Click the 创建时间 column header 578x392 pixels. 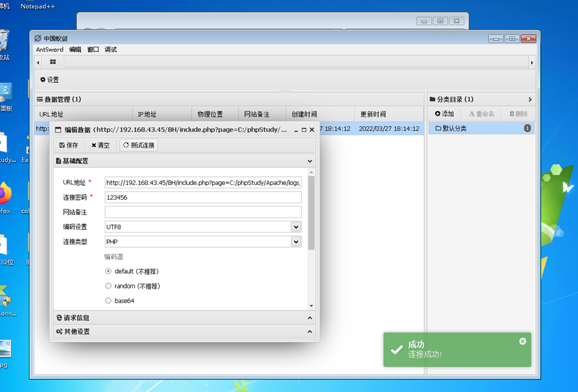320,114
